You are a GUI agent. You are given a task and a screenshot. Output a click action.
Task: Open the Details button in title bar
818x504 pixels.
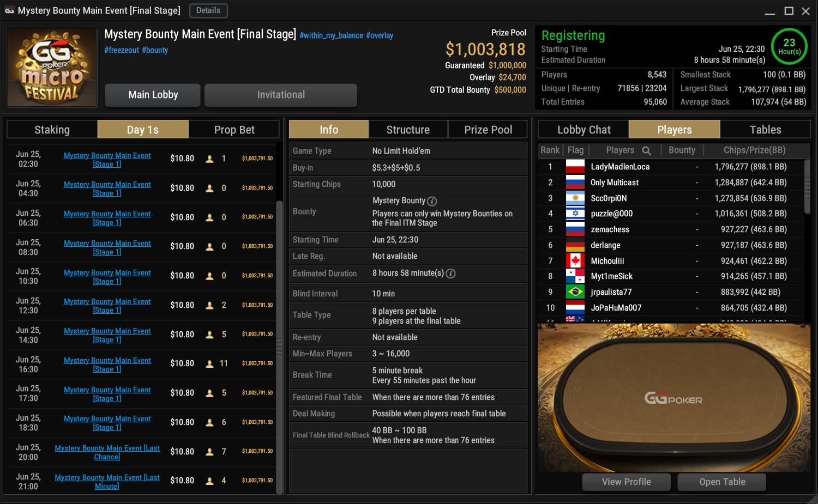(208, 10)
